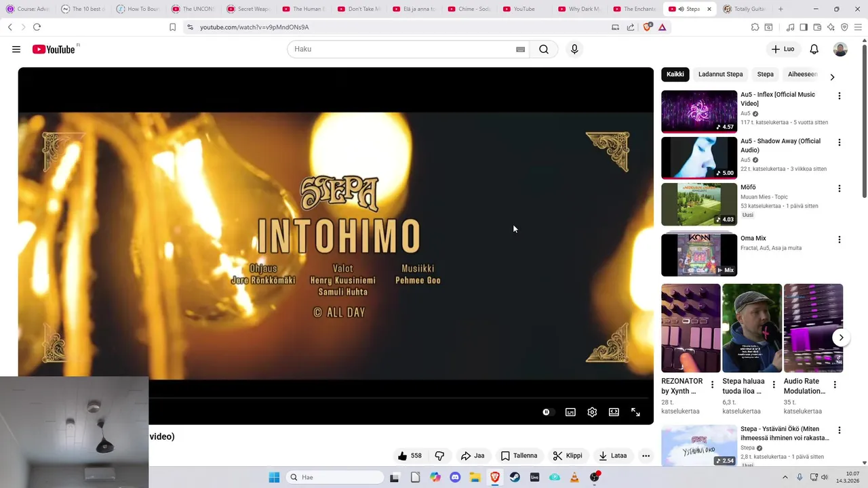Switch to theater mode in player
The height and width of the screenshot is (488, 868).
(x=614, y=412)
